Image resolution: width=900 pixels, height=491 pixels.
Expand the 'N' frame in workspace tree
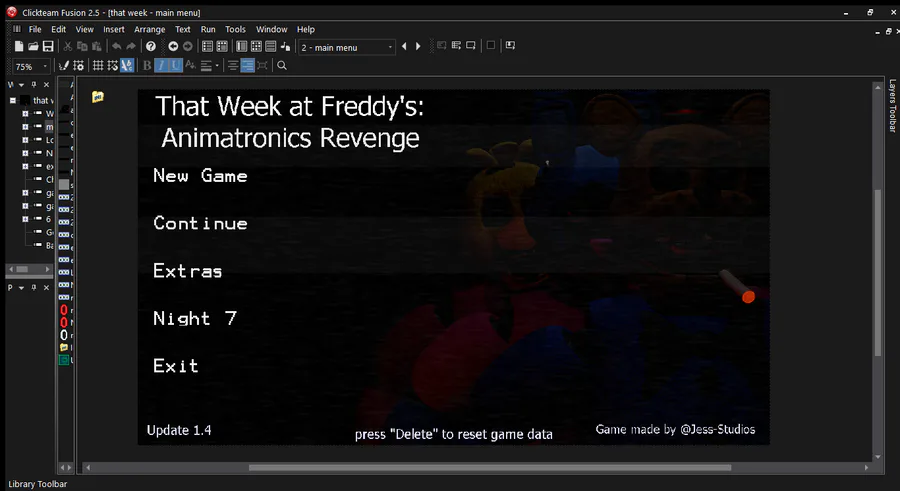(x=25, y=153)
